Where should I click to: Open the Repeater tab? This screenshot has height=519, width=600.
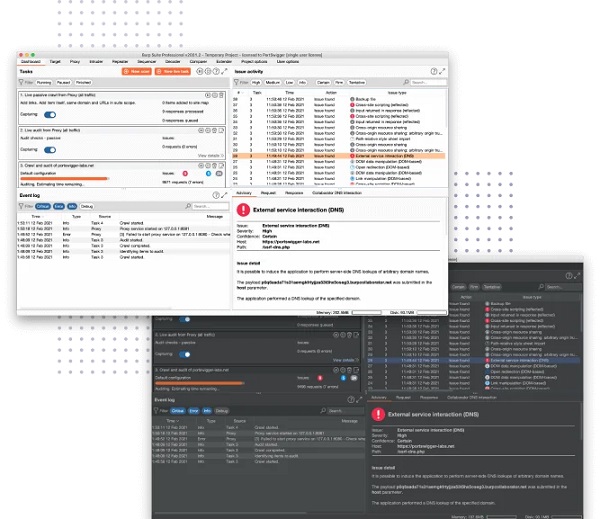120,62
